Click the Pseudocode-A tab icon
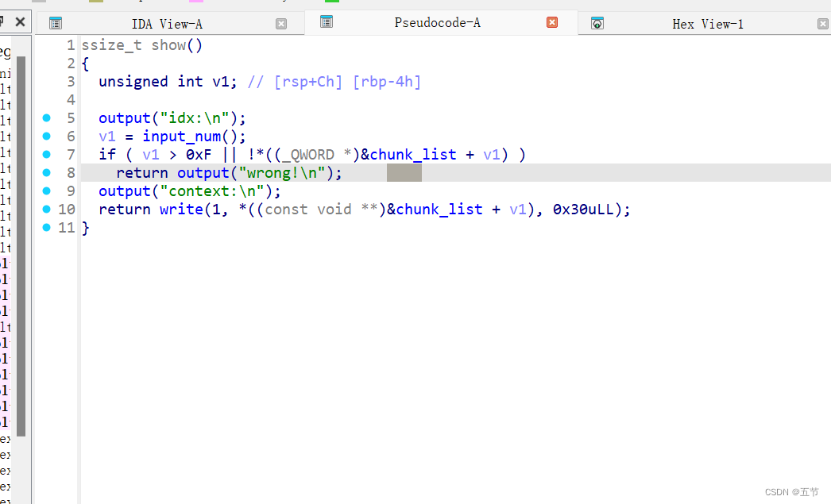This screenshot has height=504, width=831. (x=327, y=21)
